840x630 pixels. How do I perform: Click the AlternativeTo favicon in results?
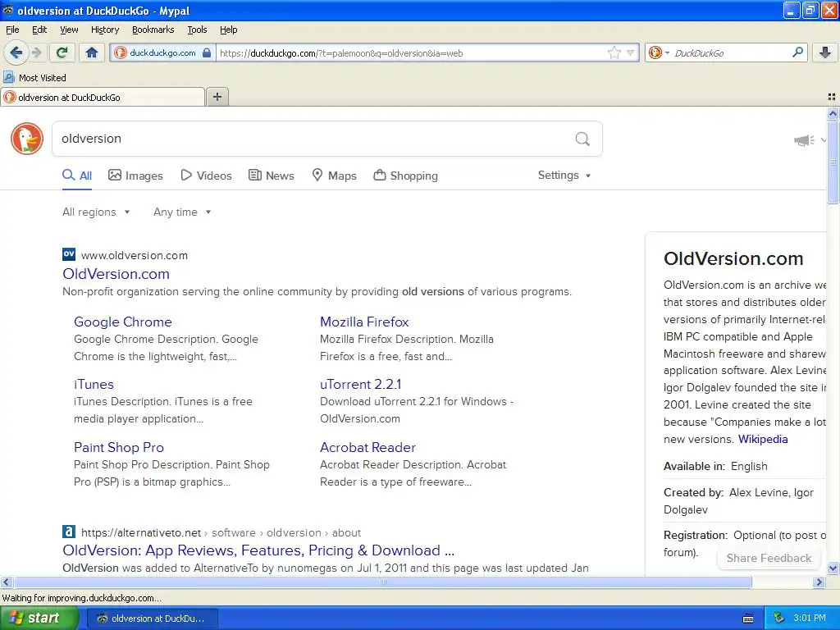[69, 532]
